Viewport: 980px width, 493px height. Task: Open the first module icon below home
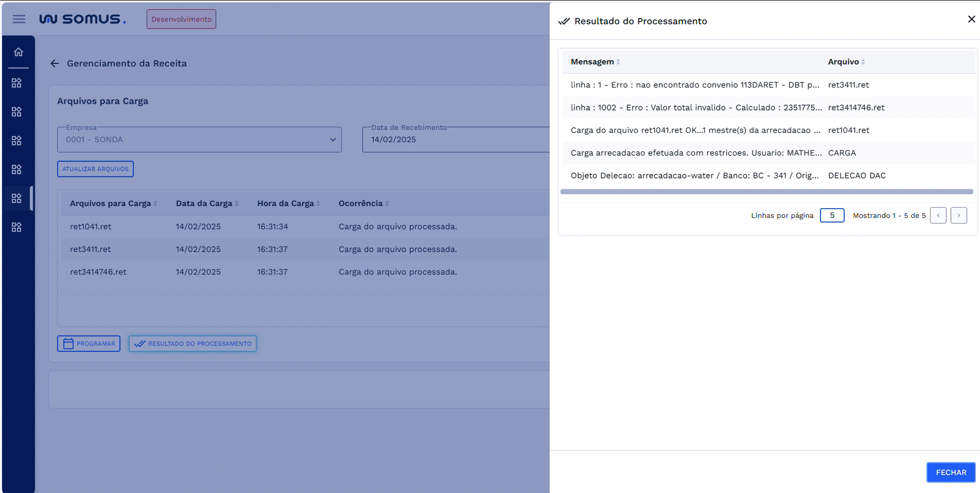click(16, 82)
